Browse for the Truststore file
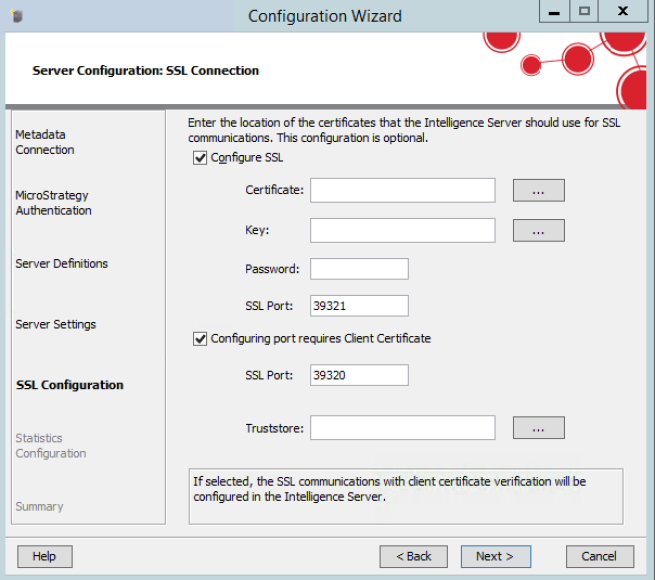The image size is (655, 580). pos(538,428)
